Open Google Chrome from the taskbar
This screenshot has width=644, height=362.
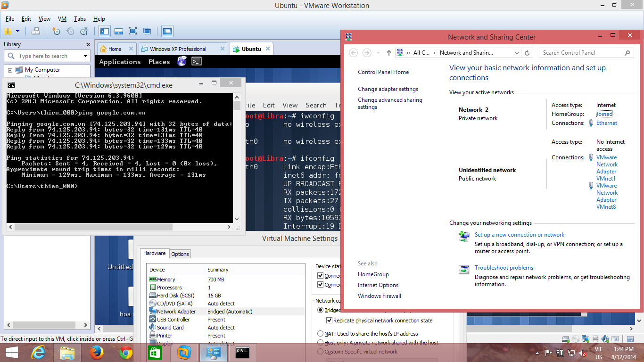126,352
